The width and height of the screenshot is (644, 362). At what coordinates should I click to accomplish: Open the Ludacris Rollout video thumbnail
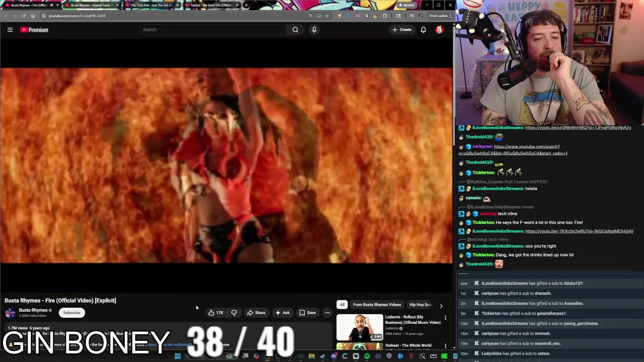pyautogui.click(x=359, y=327)
